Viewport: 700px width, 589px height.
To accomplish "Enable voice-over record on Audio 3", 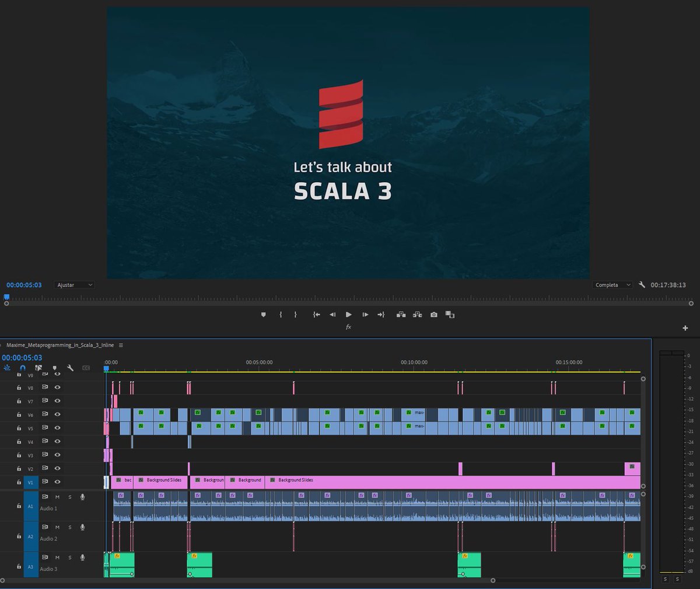I will tap(82, 557).
